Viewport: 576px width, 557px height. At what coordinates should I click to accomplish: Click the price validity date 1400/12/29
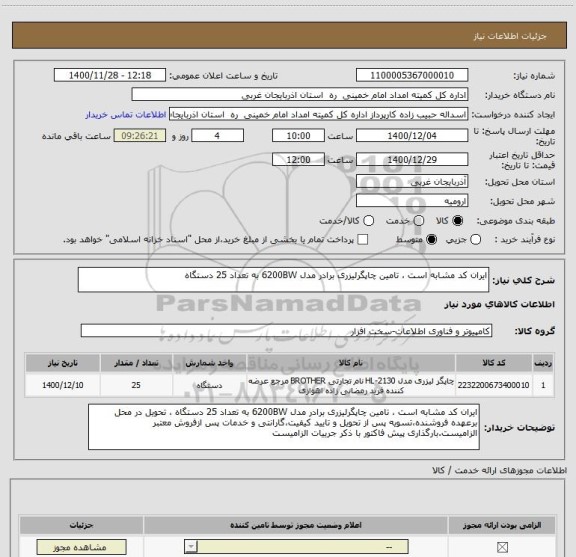pos(412,159)
